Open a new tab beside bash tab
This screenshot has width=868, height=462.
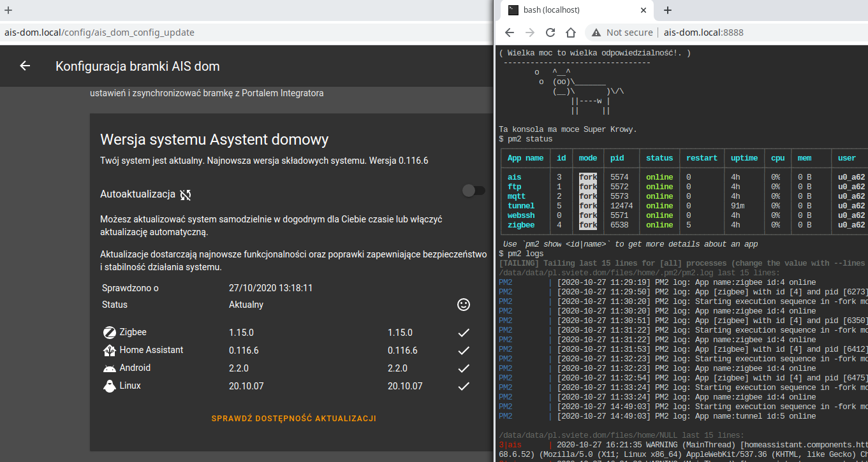pyautogui.click(x=668, y=10)
